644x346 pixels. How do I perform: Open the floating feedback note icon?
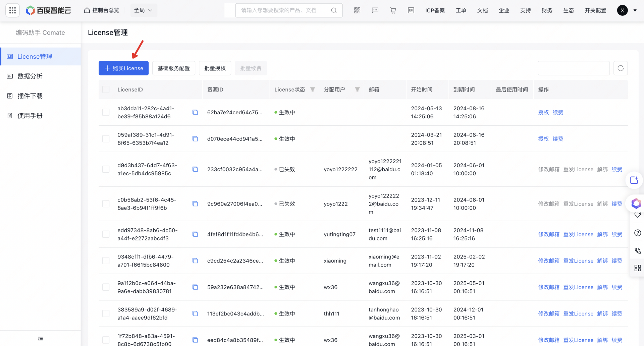point(634,180)
